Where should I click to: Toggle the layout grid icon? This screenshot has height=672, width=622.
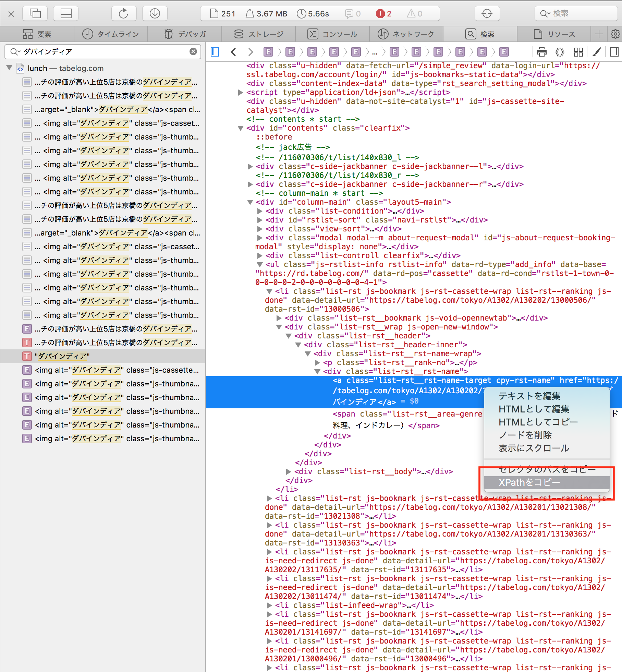578,52
